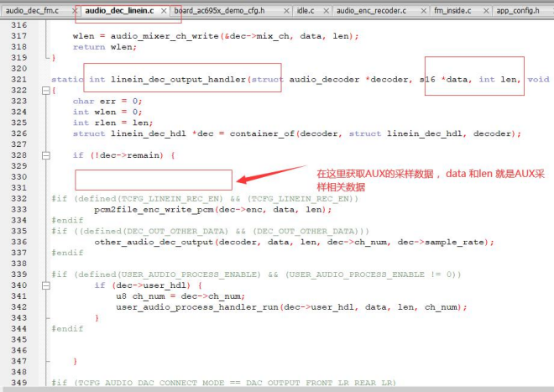Click the #endif on line 344
Screen dimensions: 554x392
[67, 329]
